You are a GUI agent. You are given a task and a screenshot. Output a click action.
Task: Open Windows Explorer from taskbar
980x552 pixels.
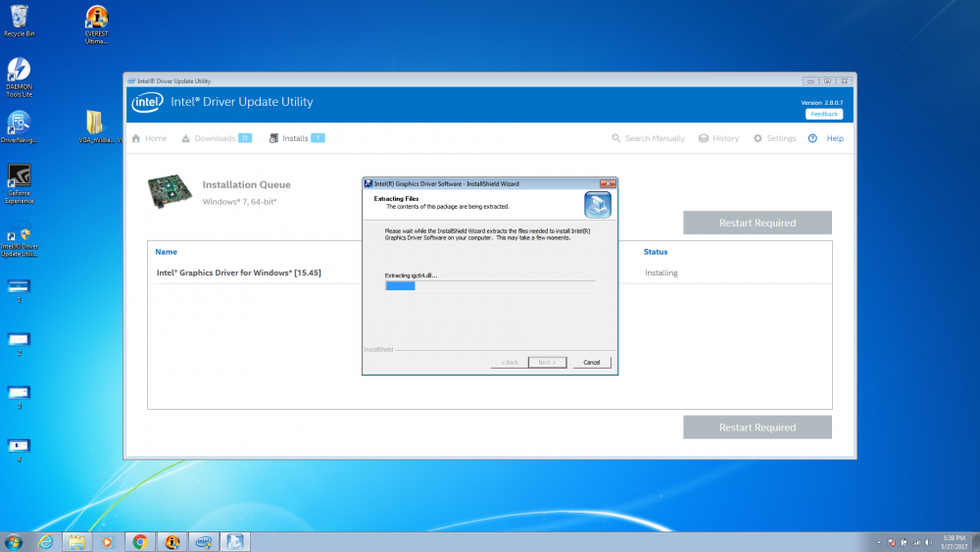pos(76,541)
